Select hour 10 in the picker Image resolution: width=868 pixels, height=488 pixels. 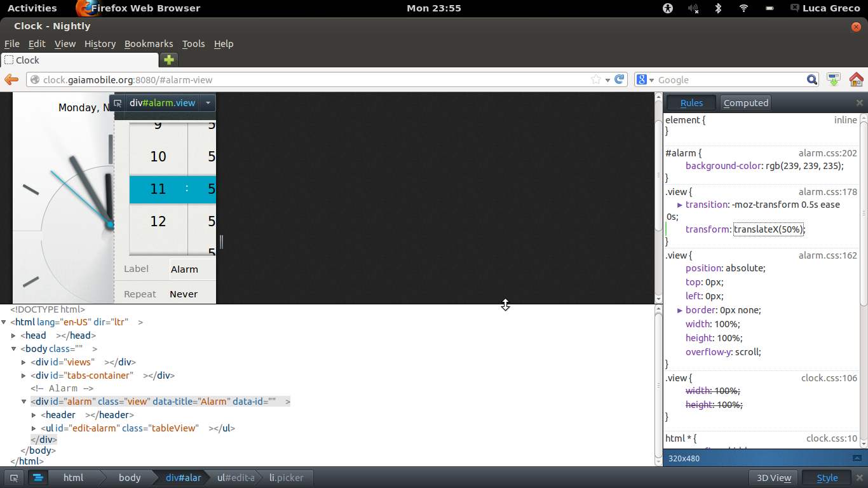coord(158,156)
